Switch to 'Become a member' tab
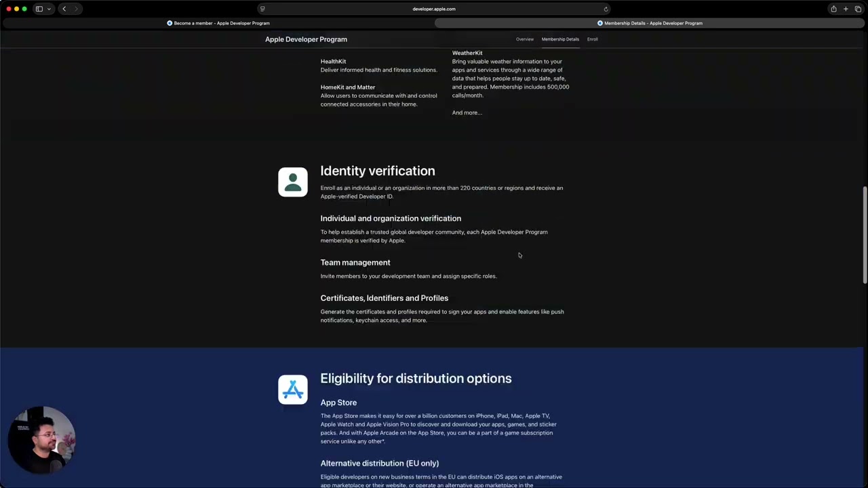Screen dimensions: 868x488 [x=218, y=23]
